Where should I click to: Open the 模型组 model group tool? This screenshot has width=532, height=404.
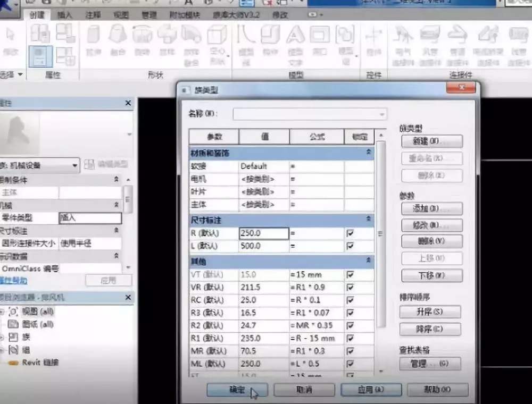tap(346, 45)
